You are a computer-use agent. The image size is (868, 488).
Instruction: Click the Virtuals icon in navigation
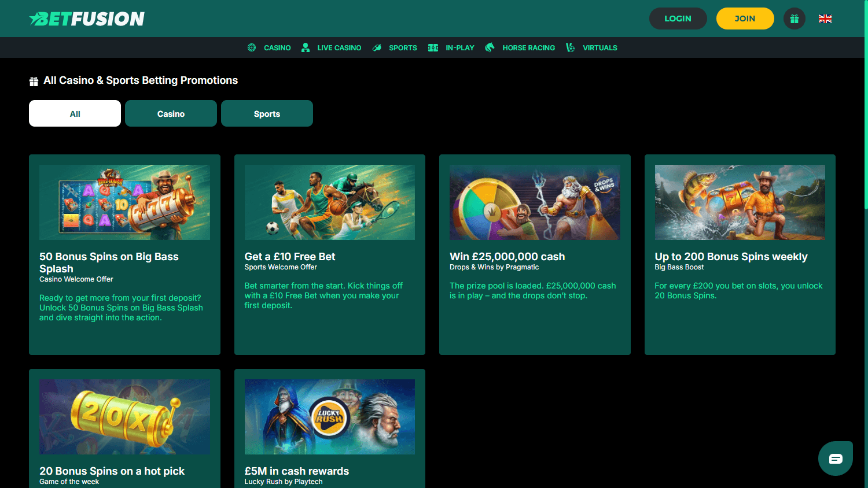pyautogui.click(x=570, y=47)
